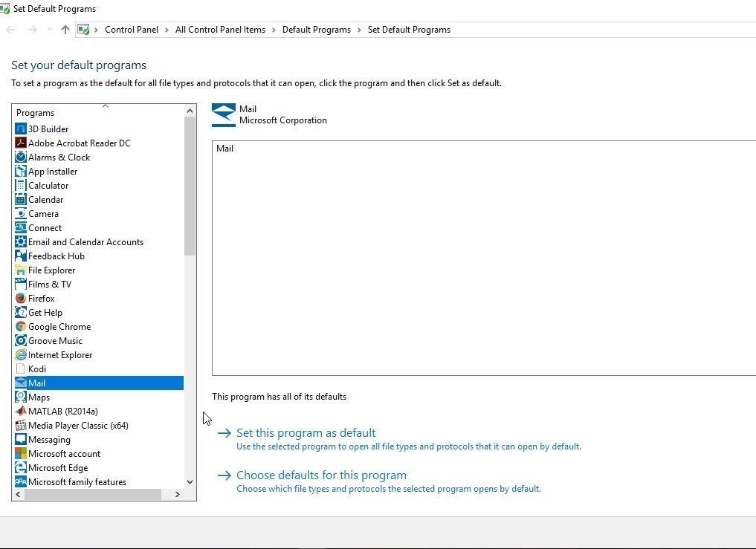756x549 pixels.
Task: Click the Programs column sort arrow
Action: (x=105, y=105)
